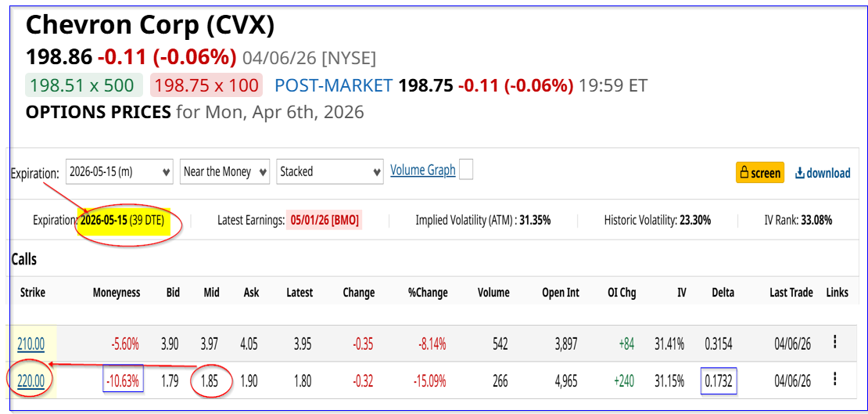This screenshot has width=868, height=414.
Task: Click the download link text
Action: pos(829,173)
